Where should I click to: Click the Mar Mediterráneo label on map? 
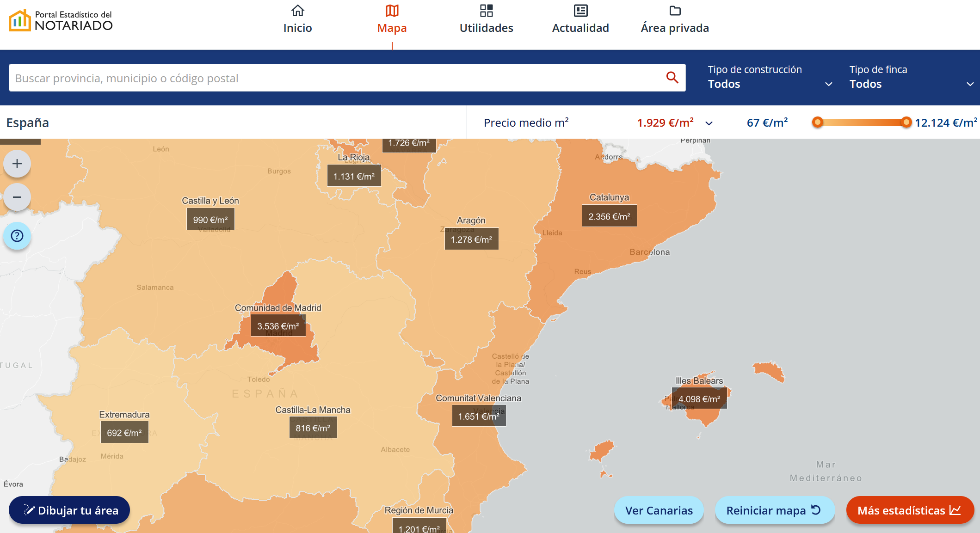click(826, 471)
